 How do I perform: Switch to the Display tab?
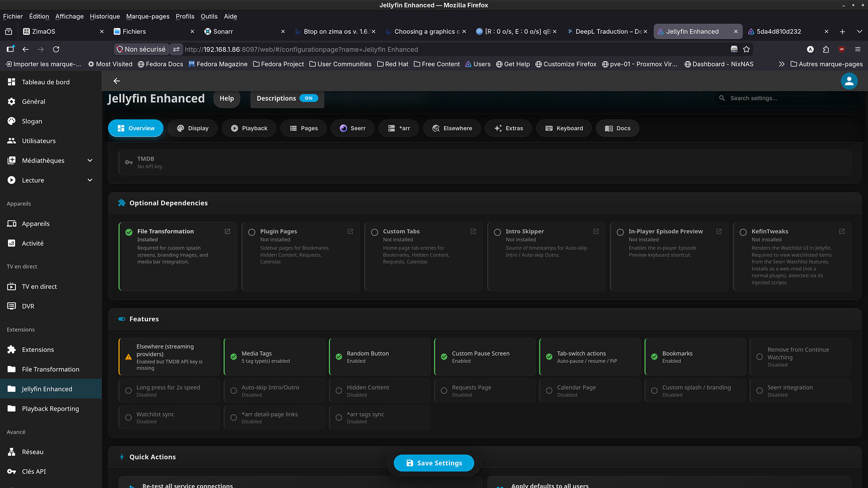193,128
